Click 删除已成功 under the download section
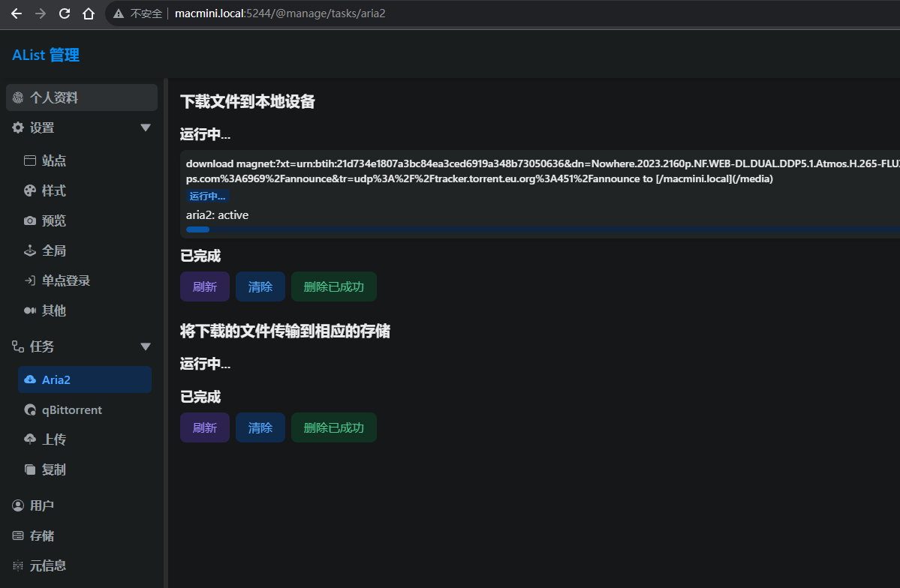This screenshot has height=588, width=900. click(x=333, y=286)
